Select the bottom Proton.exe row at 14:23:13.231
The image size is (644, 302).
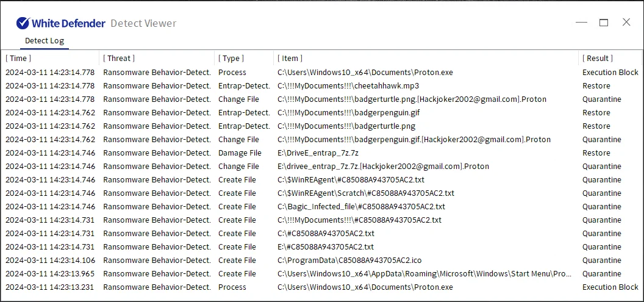[x=365, y=287]
